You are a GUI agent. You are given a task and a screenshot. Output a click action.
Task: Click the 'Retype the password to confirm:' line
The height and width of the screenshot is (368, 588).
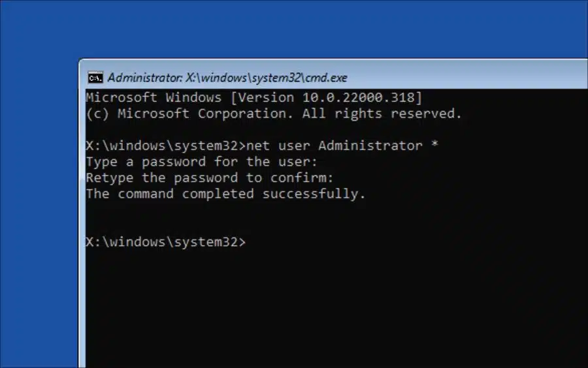tap(210, 178)
